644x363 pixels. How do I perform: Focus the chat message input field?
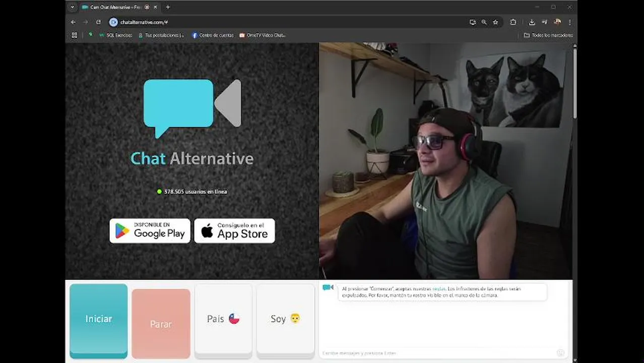[x=437, y=353]
